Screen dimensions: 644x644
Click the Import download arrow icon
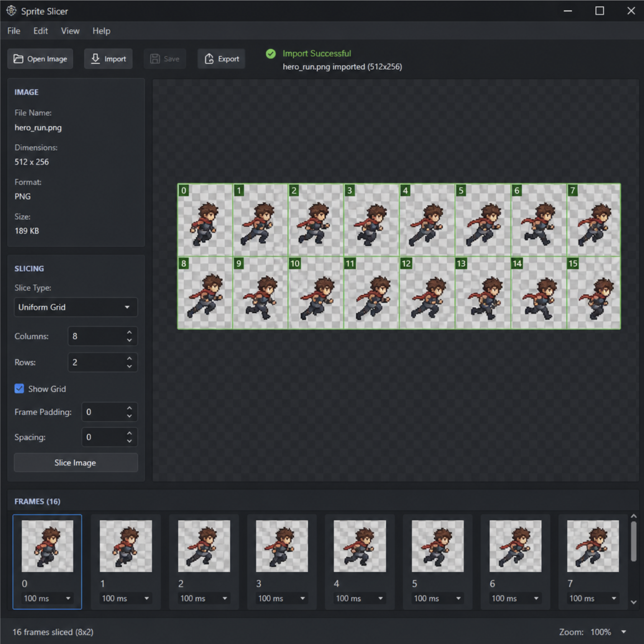coord(95,59)
